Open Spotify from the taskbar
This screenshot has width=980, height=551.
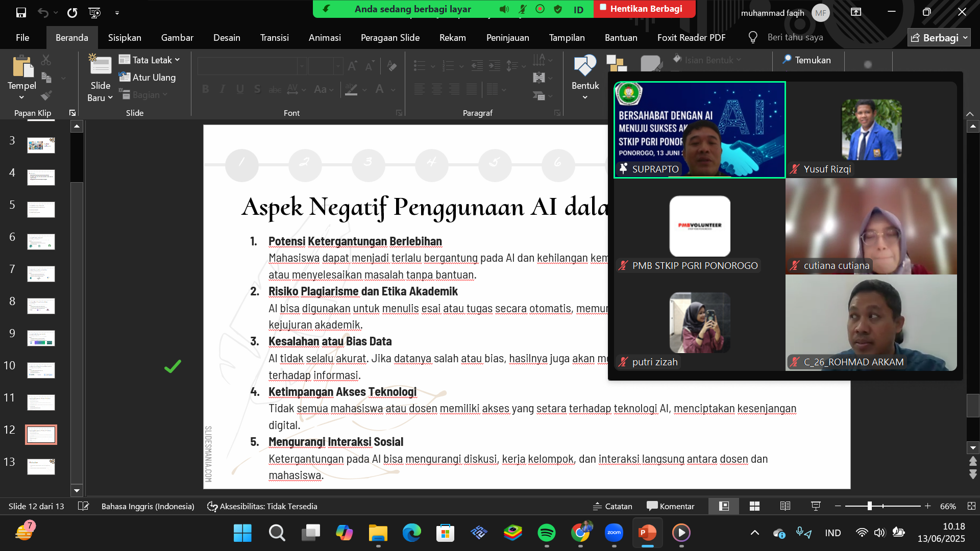pyautogui.click(x=547, y=533)
